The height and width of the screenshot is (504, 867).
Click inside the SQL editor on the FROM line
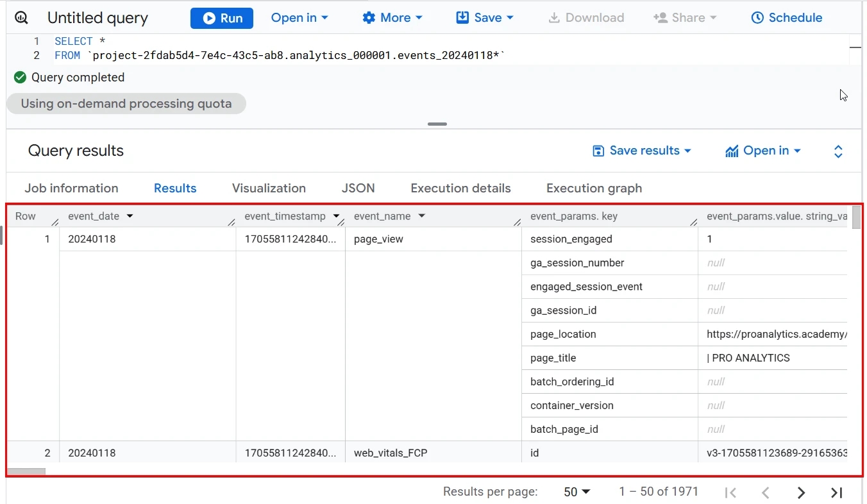point(280,56)
